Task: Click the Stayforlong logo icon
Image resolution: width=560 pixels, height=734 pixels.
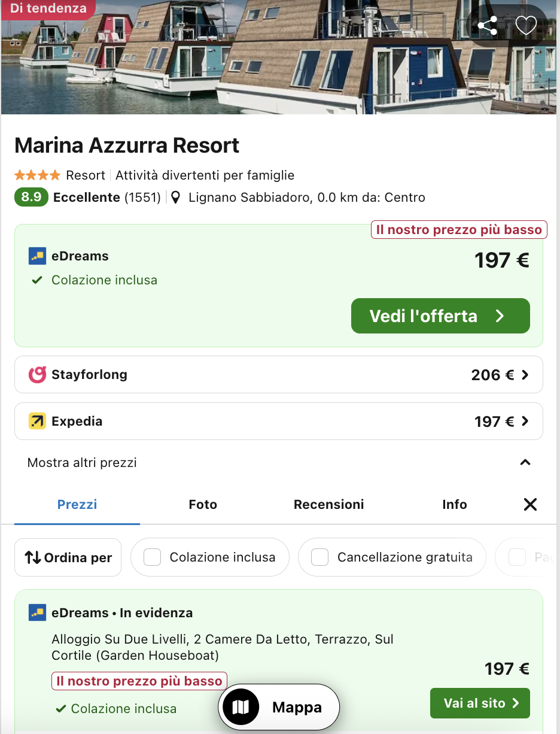Action: click(37, 375)
